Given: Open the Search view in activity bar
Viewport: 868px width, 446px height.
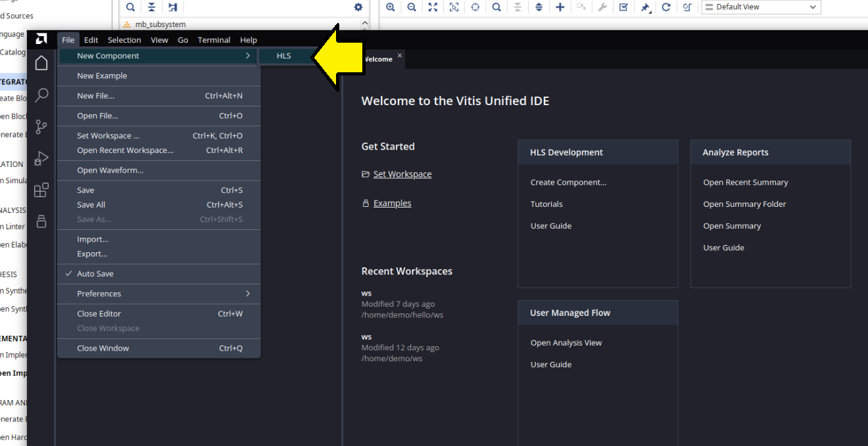Looking at the screenshot, I should (x=41, y=95).
